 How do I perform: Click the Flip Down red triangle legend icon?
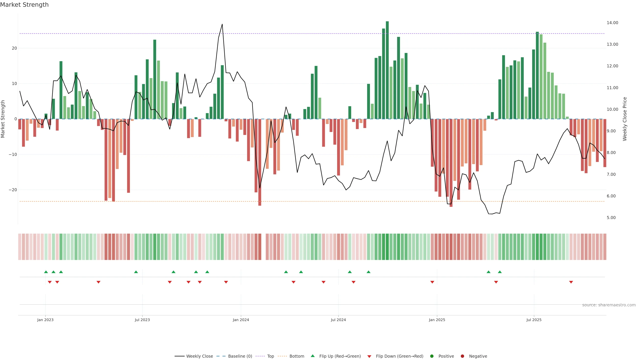click(369, 356)
